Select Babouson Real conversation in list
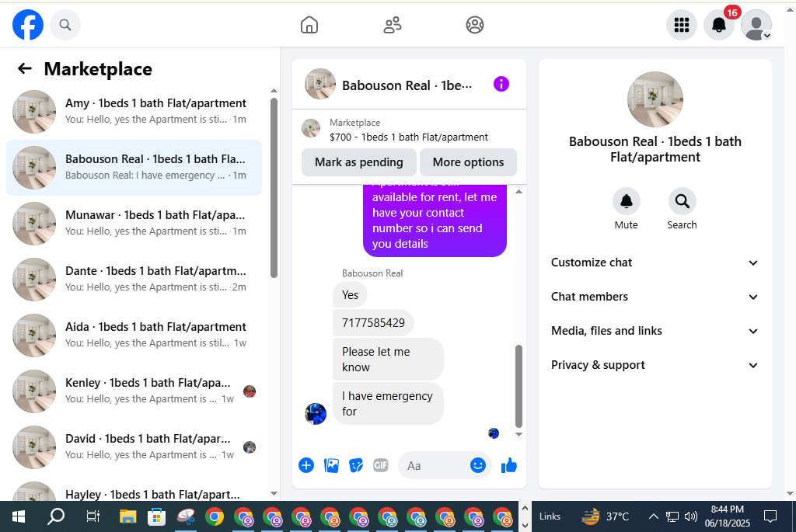This screenshot has height=532, width=796. tap(134, 167)
